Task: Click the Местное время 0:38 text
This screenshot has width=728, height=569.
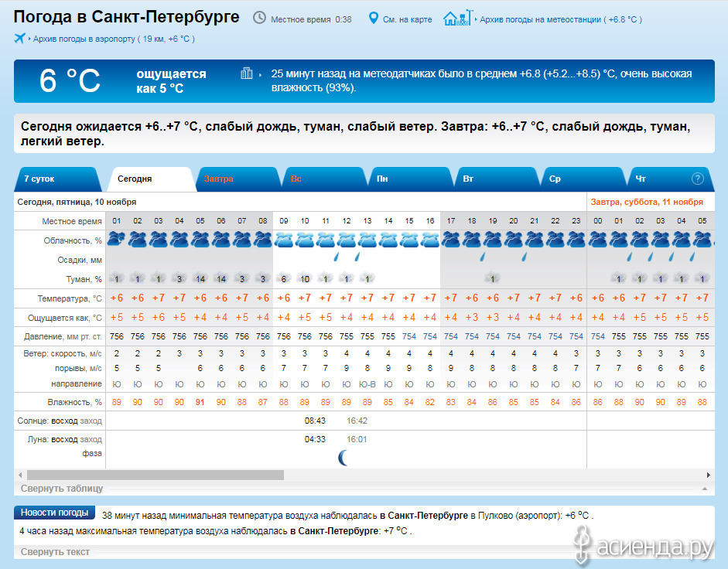Action: (x=311, y=19)
